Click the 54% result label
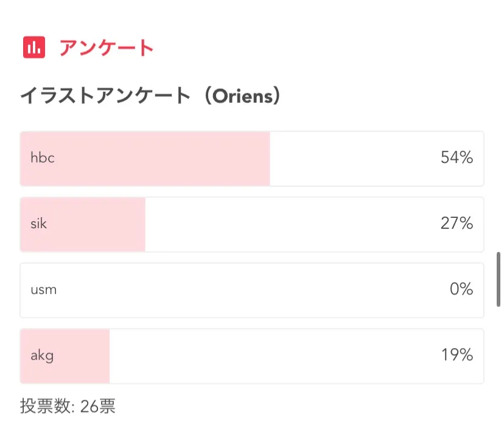Screen dimensions: 504x443 [x=457, y=158]
